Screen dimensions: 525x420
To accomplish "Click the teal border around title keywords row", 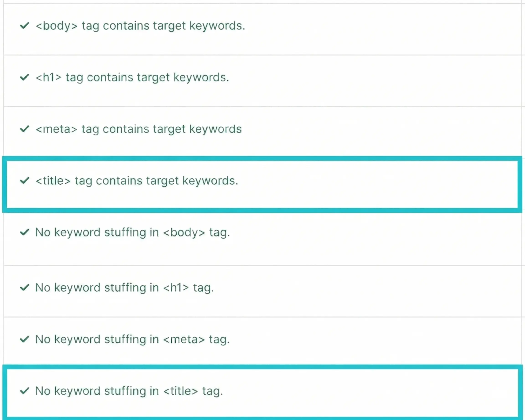I will pos(262,159).
